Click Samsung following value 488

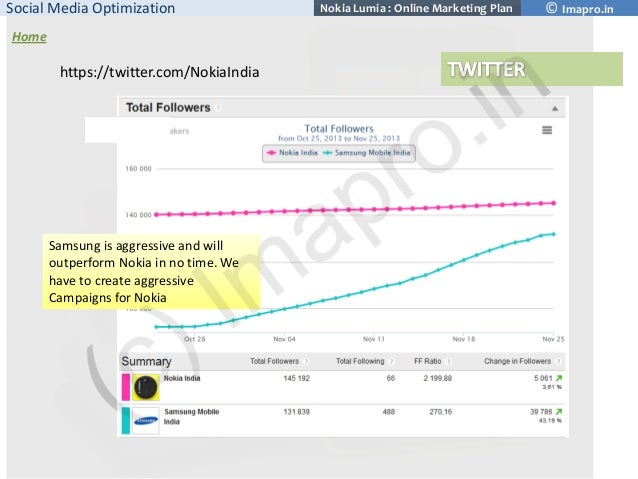389,412
